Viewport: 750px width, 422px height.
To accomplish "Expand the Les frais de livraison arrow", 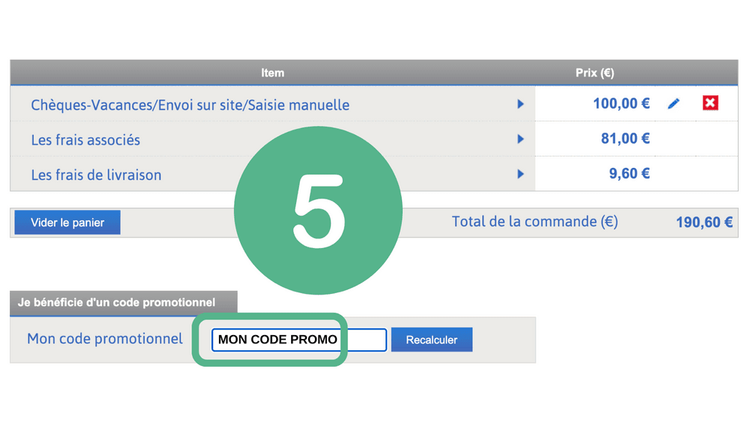I will [x=520, y=174].
